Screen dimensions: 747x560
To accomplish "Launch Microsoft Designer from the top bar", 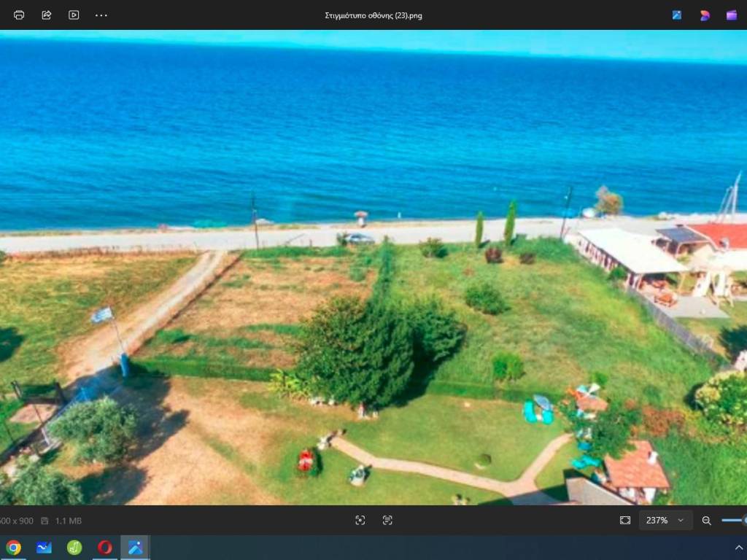I will 705,15.
